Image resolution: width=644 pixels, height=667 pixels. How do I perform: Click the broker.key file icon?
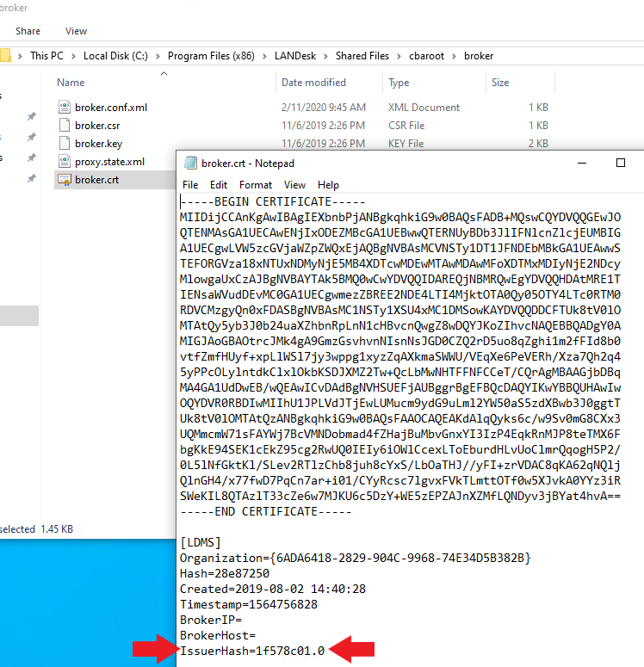pos(64,144)
